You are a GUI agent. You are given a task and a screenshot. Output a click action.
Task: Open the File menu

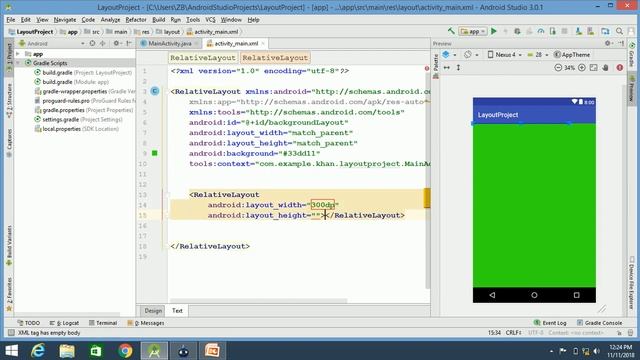coord(11,20)
